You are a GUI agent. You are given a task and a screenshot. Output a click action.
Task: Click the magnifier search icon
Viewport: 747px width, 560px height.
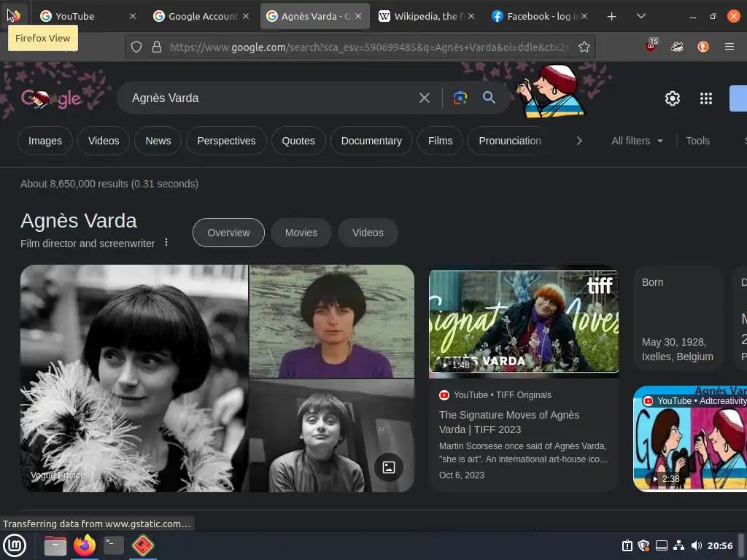(x=489, y=98)
